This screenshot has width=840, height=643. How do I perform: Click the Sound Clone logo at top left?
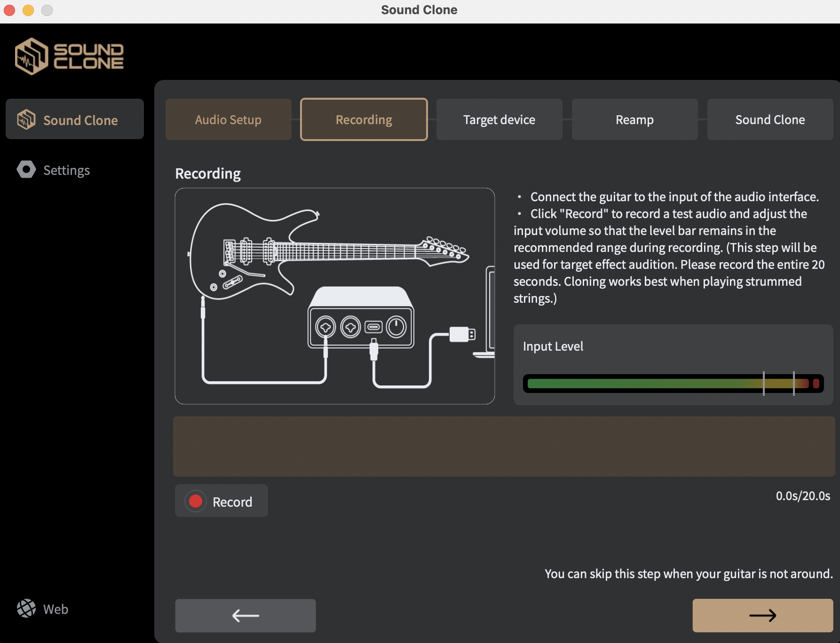[x=69, y=56]
